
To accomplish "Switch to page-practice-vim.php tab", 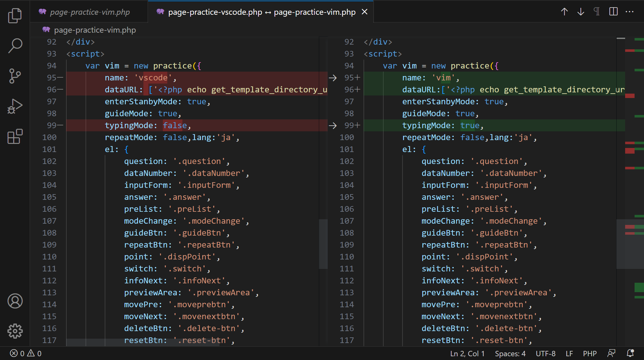I will pyautogui.click(x=90, y=12).
